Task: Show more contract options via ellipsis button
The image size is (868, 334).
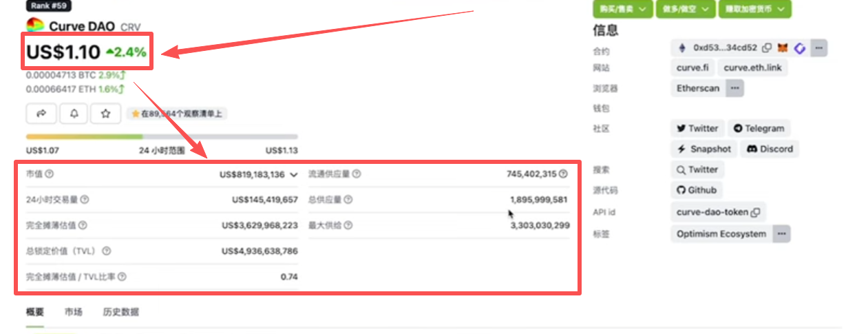Action: pyautogui.click(x=818, y=48)
